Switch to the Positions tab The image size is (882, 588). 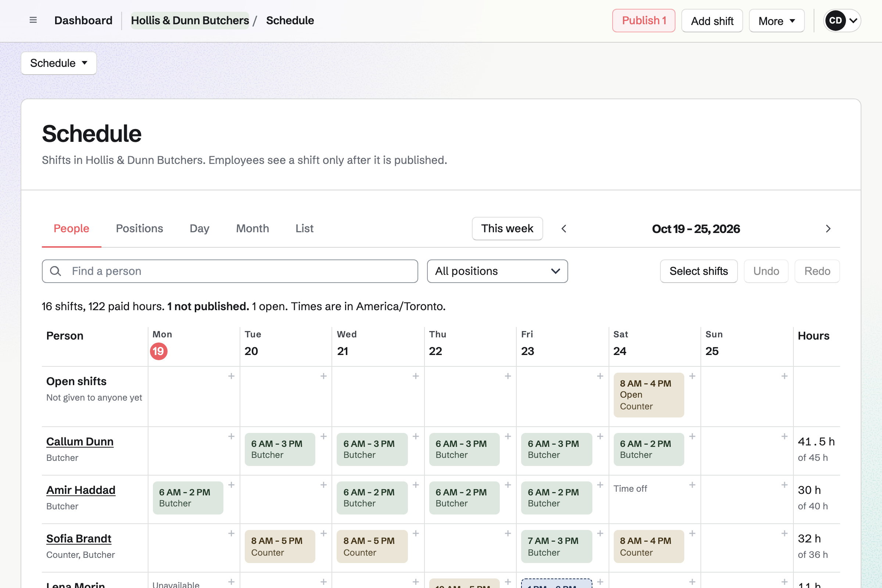pos(140,228)
